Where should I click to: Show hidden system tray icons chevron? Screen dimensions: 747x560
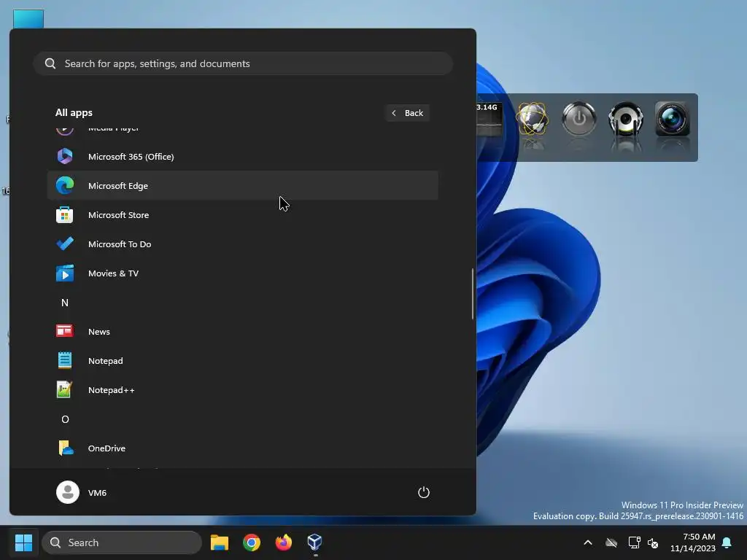coord(588,542)
